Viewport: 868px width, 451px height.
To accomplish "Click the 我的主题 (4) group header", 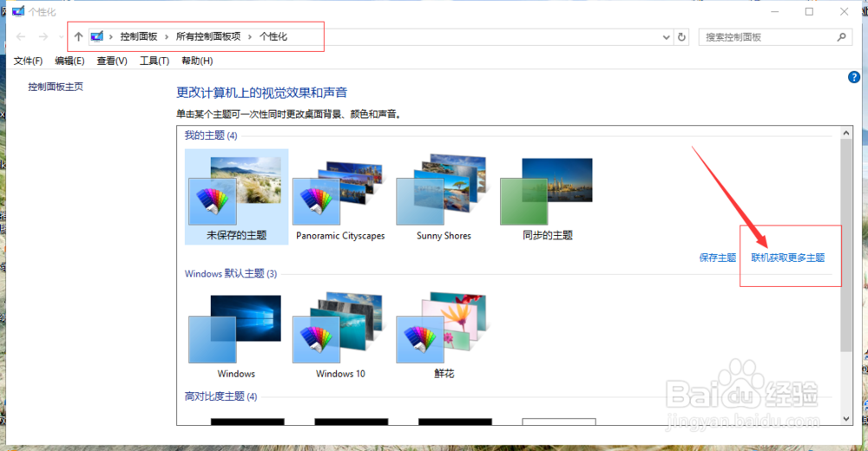I will point(211,135).
